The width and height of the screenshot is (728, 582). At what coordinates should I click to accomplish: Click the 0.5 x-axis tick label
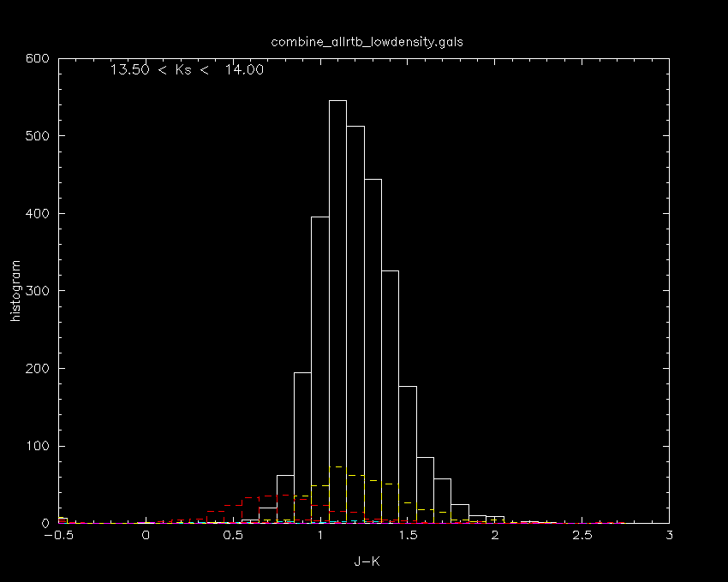233,535
